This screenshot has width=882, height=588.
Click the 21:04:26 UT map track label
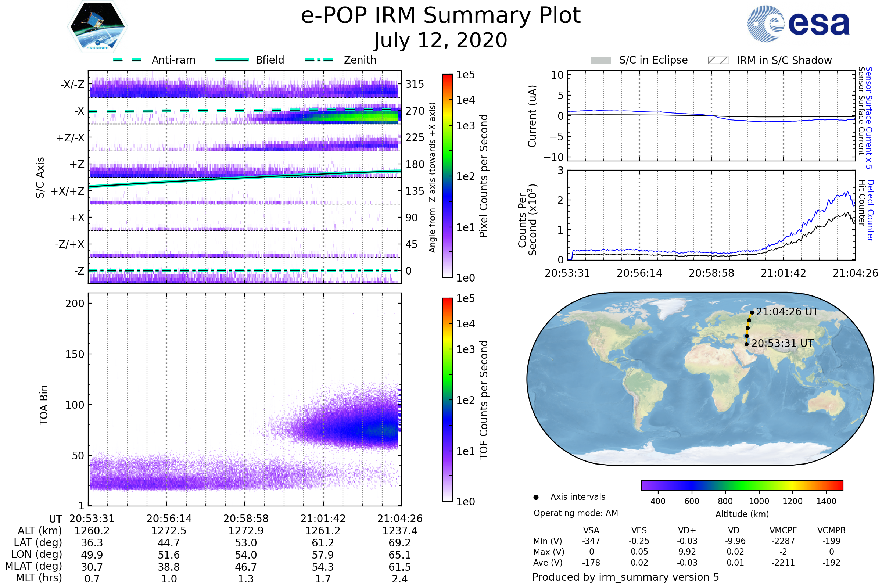(787, 312)
